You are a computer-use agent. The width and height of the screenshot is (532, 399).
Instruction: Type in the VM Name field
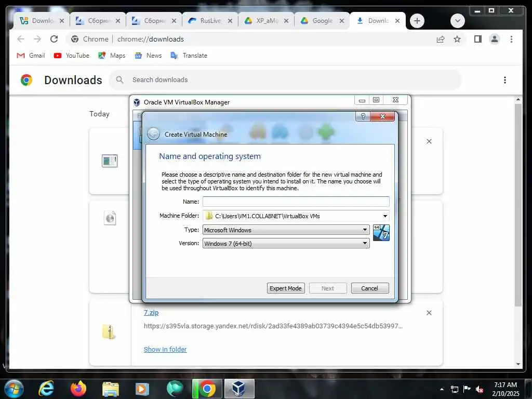click(x=296, y=202)
